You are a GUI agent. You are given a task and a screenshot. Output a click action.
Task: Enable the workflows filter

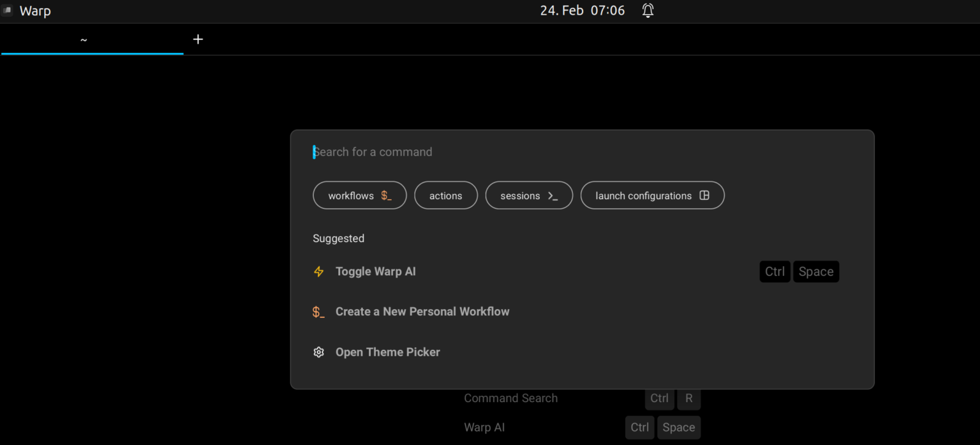360,195
